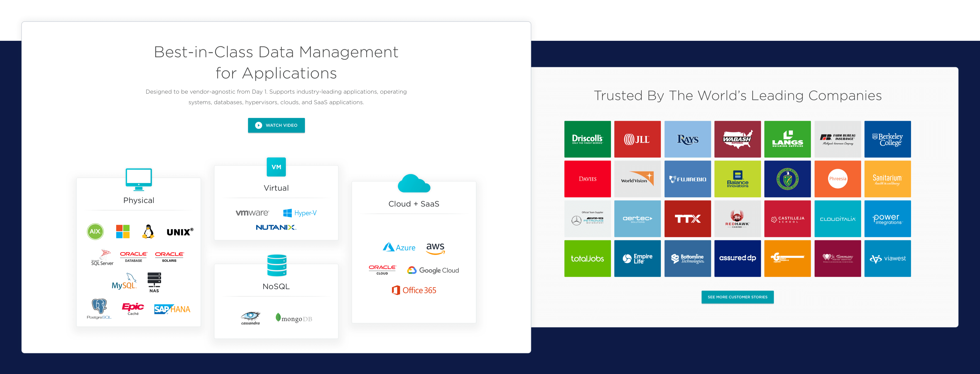
Task: Click the Office 365 logo
Action: (x=414, y=290)
